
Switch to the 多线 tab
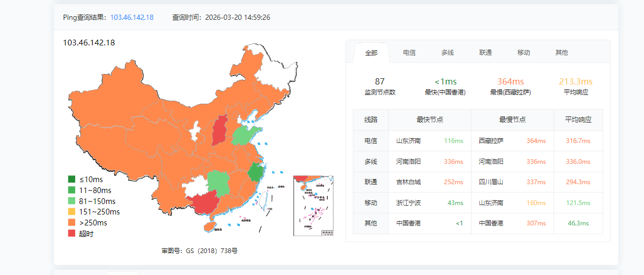[447, 53]
